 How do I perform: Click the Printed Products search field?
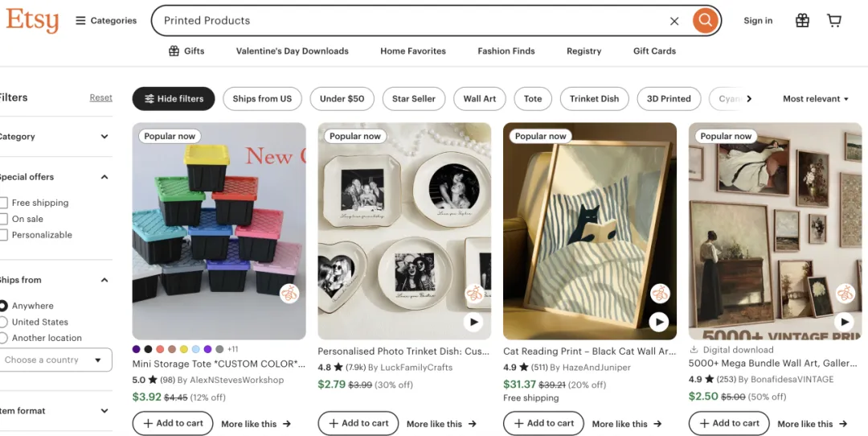[402, 21]
